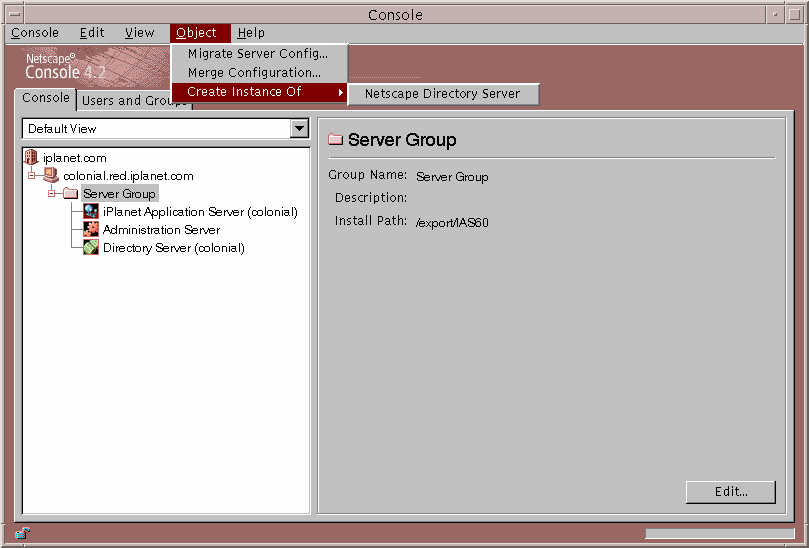Collapse the Server Group tree node

51,194
